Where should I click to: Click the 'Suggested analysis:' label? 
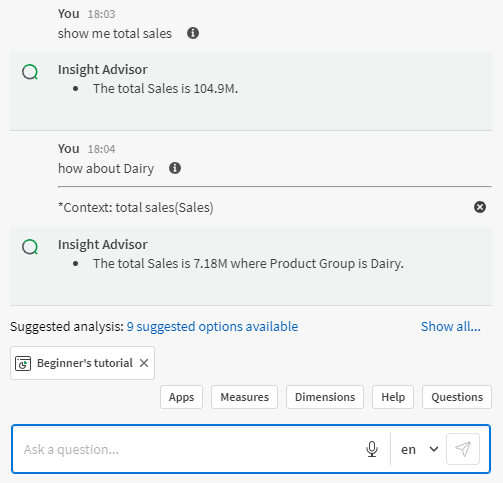coord(67,327)
